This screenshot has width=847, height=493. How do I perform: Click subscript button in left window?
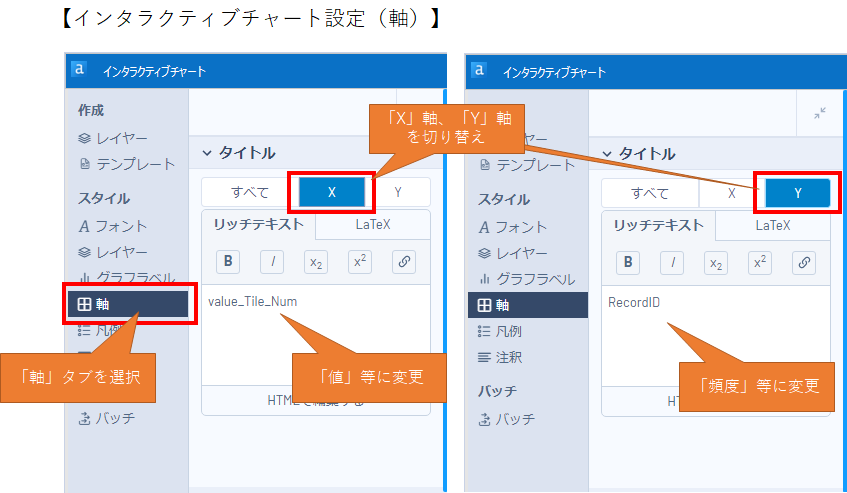tap(316, 262)
